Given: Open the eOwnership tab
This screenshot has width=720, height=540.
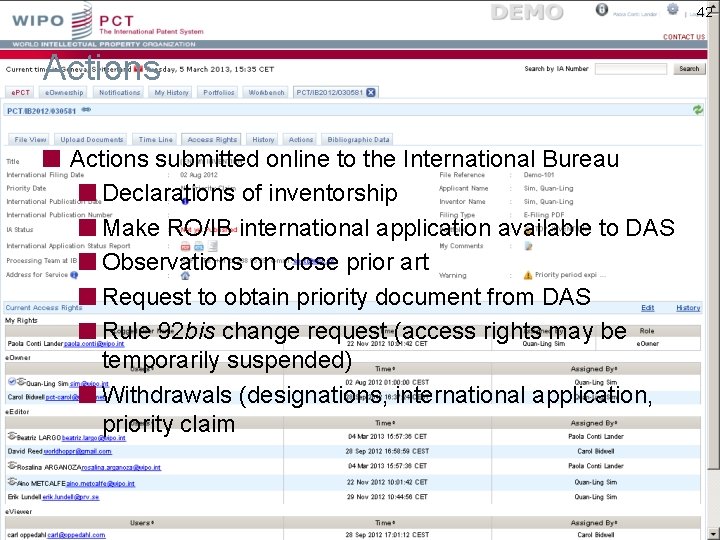Looking at the screenshot, I should pyautogui.click(x=64, y=92).
